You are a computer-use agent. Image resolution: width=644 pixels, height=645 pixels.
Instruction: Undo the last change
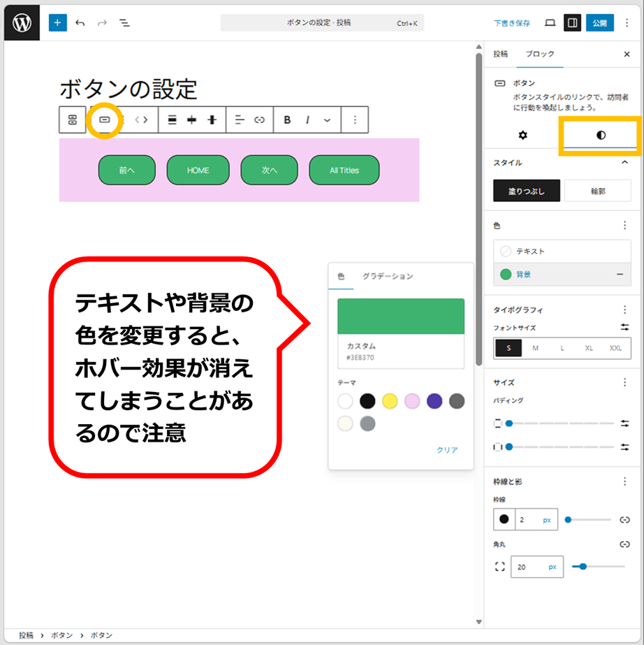tap(80, 23)
